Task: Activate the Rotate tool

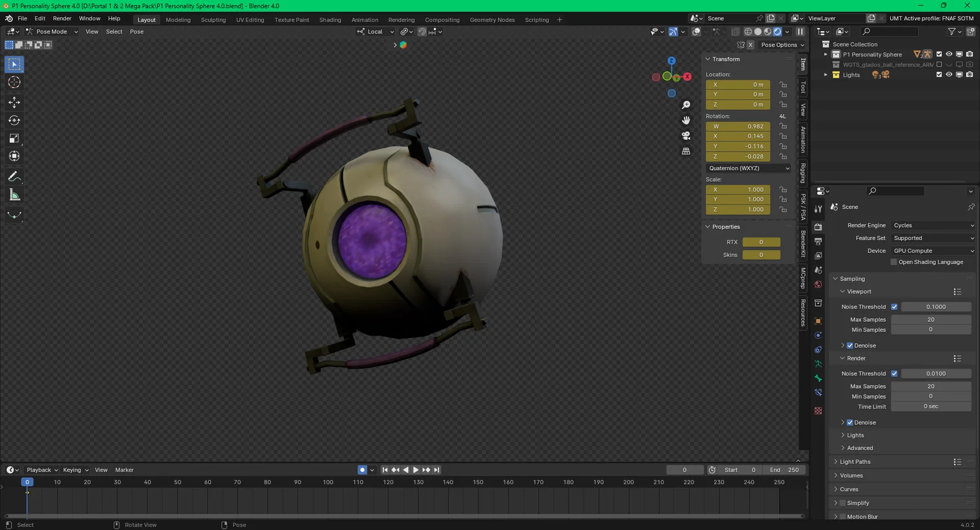Action: pyautogui.click(x=14, y=121)
